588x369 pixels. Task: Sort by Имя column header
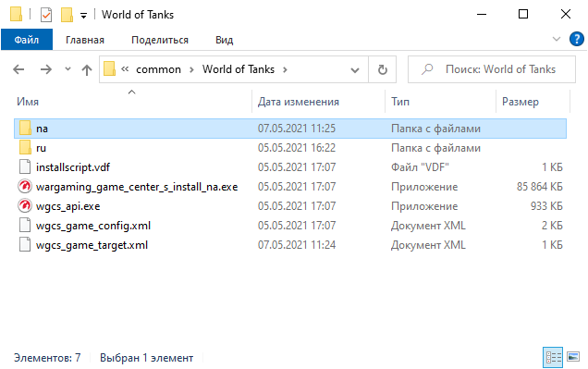pyautogui.click(x=28, y=102)
